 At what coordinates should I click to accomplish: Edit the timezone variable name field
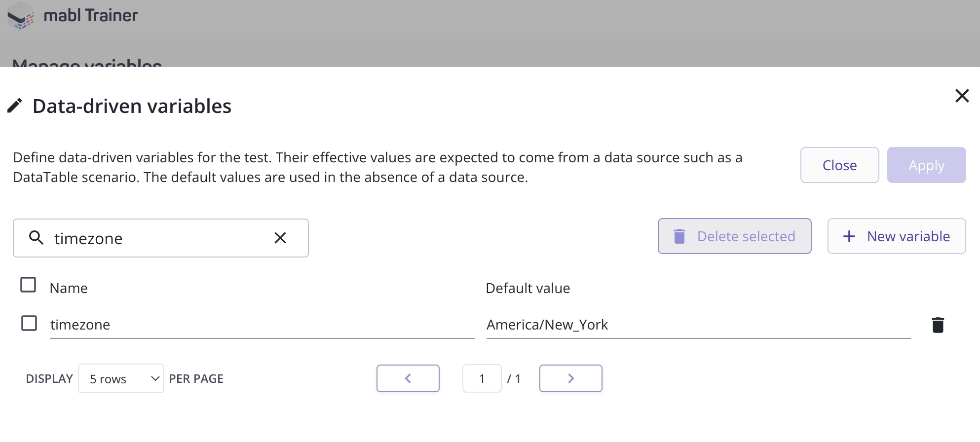(262, 325)
